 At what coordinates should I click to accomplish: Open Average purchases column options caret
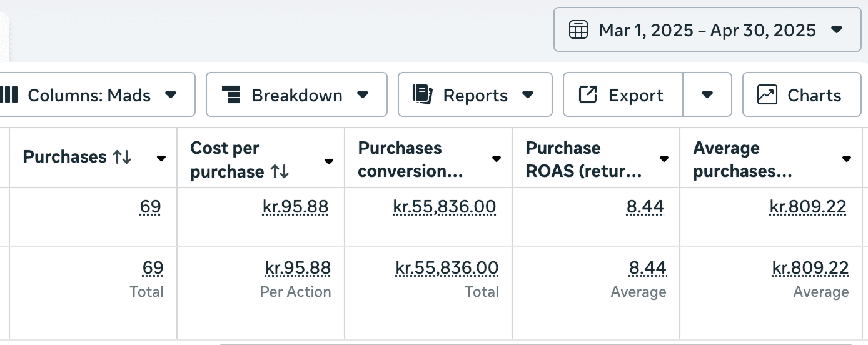(x=847, y=159)
